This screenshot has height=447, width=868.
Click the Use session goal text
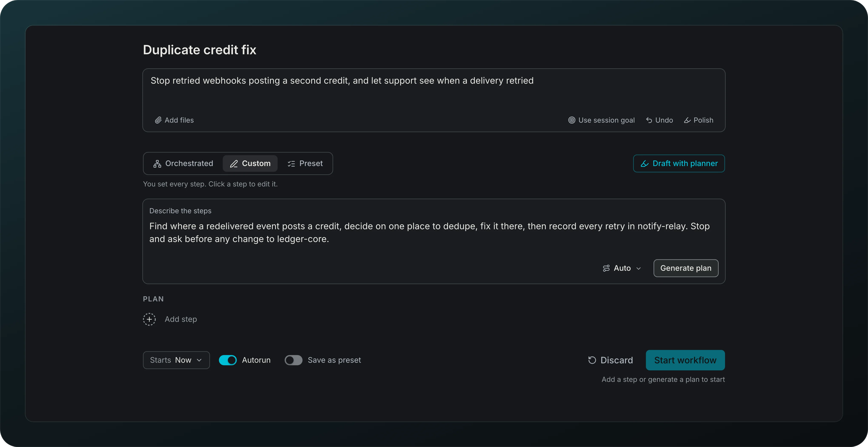[x=607, y=120]
